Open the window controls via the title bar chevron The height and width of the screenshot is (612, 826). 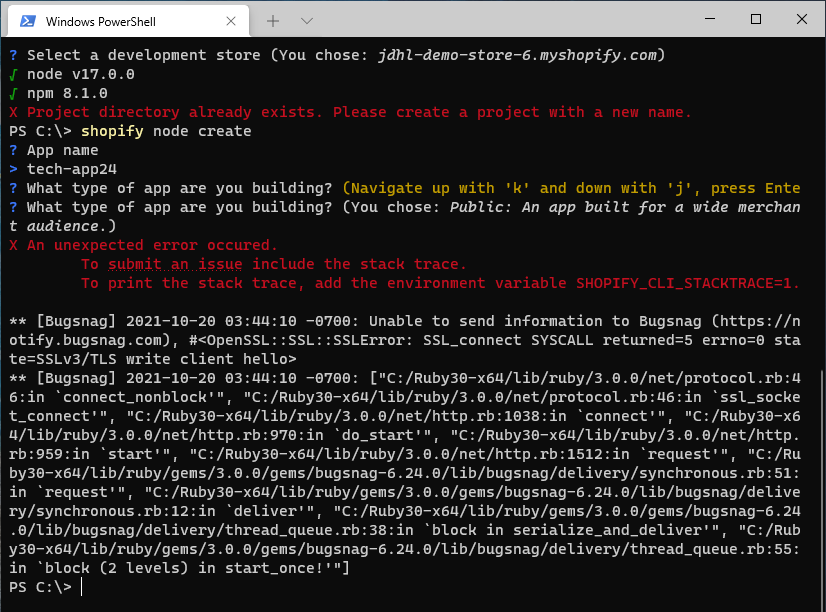coord(306,20)
